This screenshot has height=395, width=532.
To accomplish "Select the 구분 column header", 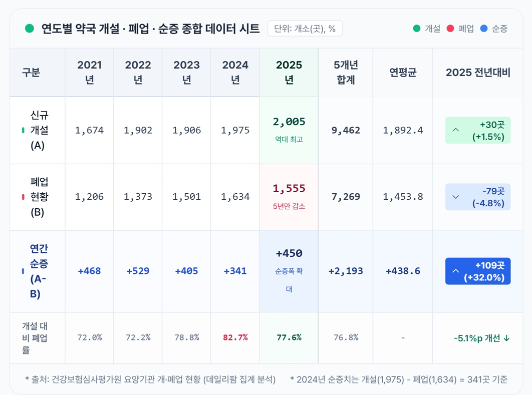I will click(x=38, y=72).
